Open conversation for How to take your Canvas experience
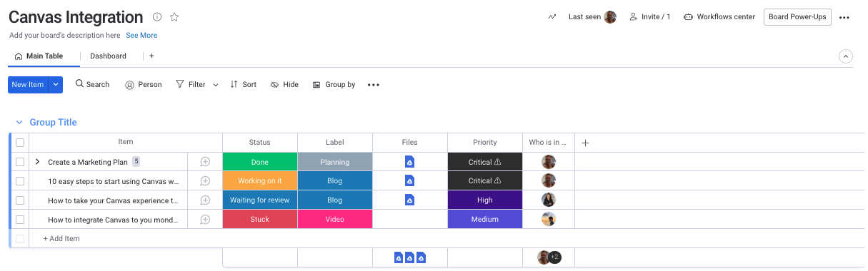 click(205, 200)
